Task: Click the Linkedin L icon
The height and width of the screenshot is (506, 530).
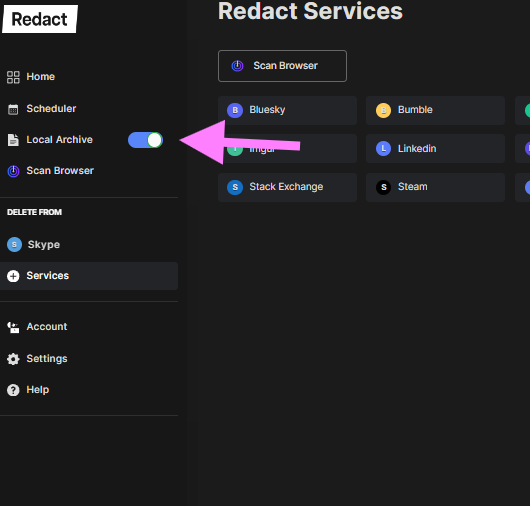Action: coord(383,149)
